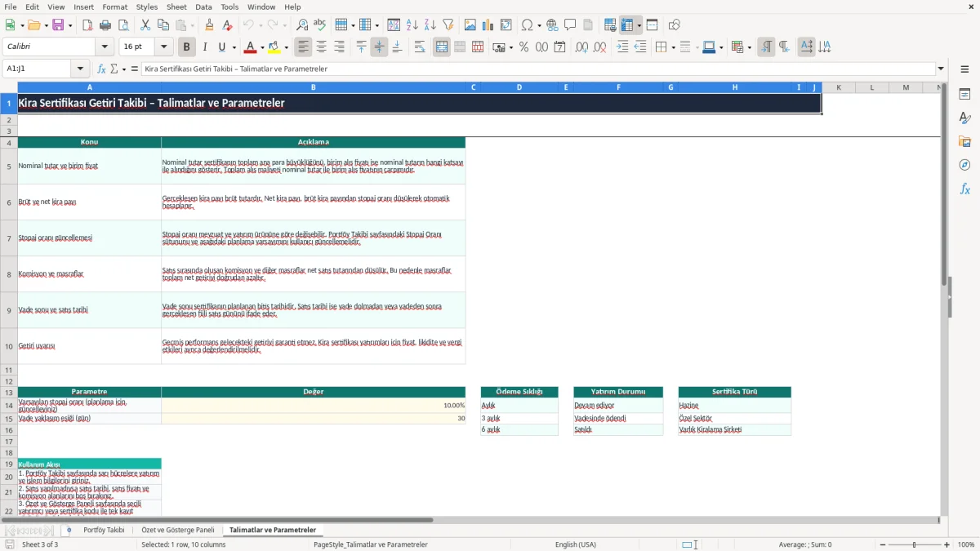Expand the Name Box dropdown
The width and height of the screenshot is (980, 551).
pos(80,69)
